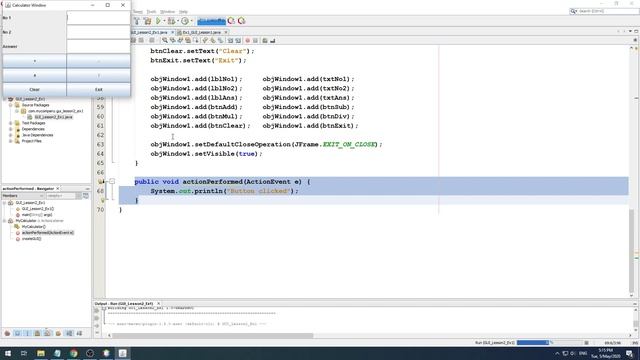Click the minus button in Calculator Window

[98, 61]
